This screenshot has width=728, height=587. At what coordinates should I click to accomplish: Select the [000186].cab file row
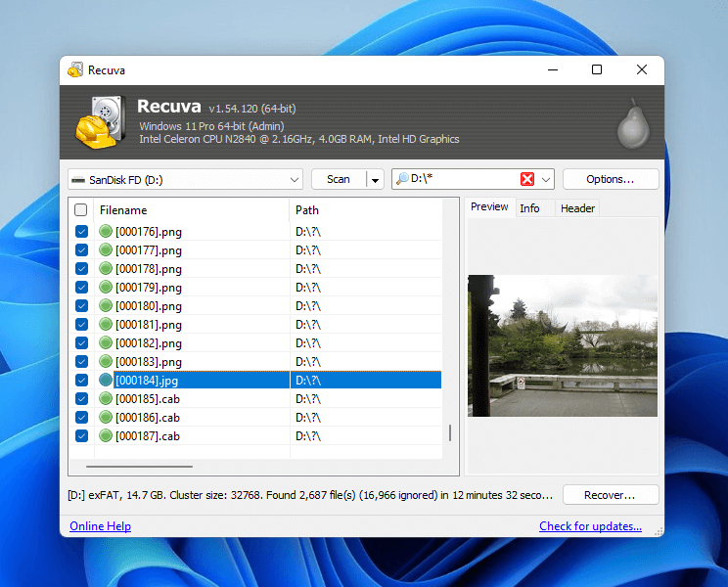pyautogui.click(x=255, y=417)
